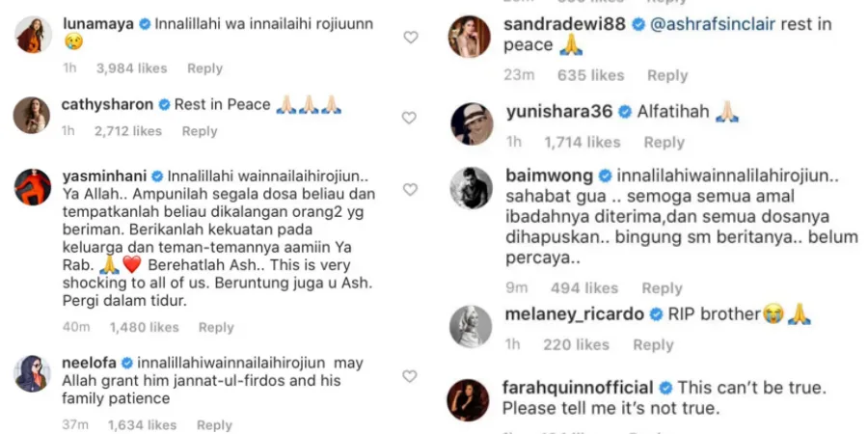868x434 pixels.
Task: Open the yunishara36 username link
Action: [x=559, y=112]
